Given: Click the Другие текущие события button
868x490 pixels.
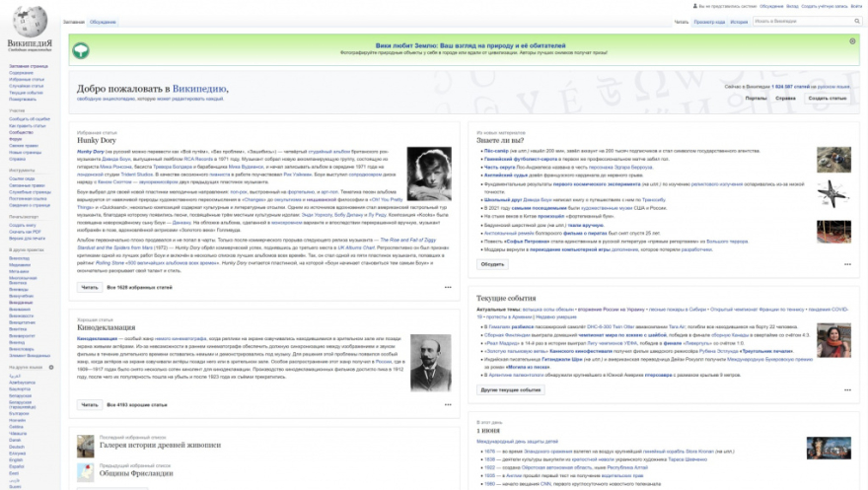Looking at the screenshot, I should 510,389.
